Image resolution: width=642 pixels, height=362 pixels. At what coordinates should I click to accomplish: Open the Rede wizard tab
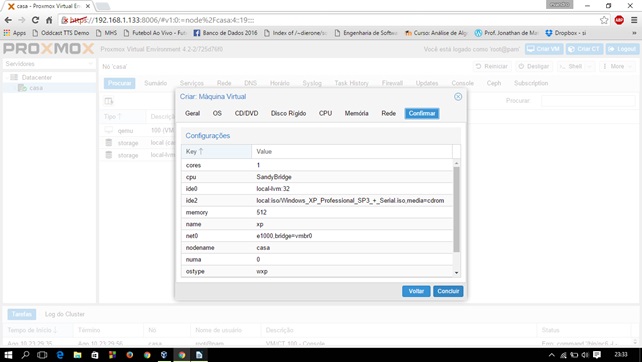point(389,113)
